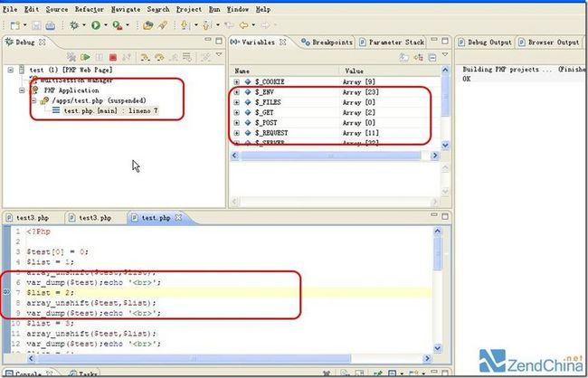This screenshot has width=588, height=378.
Task: Click the Step Into icon in Debug view
Action: pos(145,57)
